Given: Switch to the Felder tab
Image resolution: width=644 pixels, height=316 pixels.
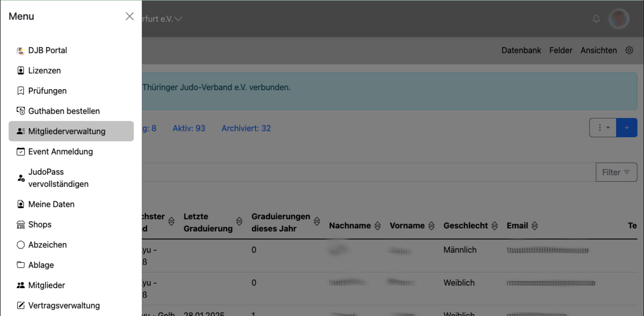Looking at the screenshot, I should [561, 50].
